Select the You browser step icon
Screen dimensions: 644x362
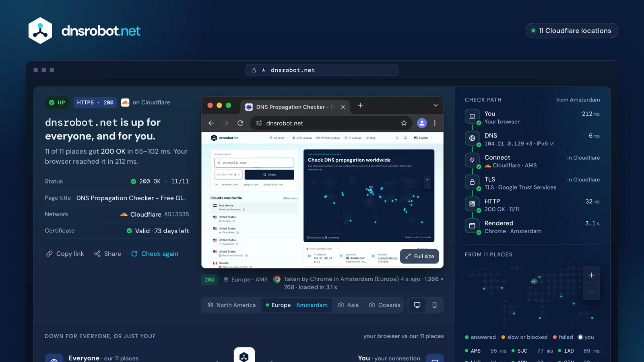pos(472,116)
